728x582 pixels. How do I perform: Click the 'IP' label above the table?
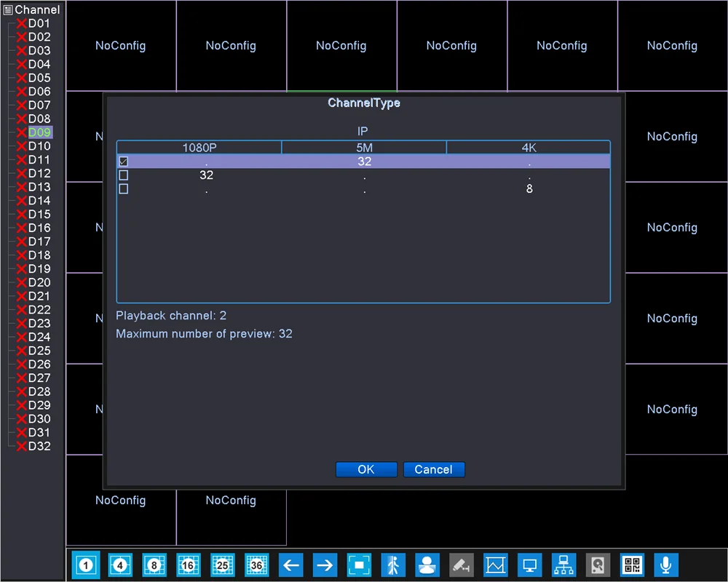click(x=363, y=132)
